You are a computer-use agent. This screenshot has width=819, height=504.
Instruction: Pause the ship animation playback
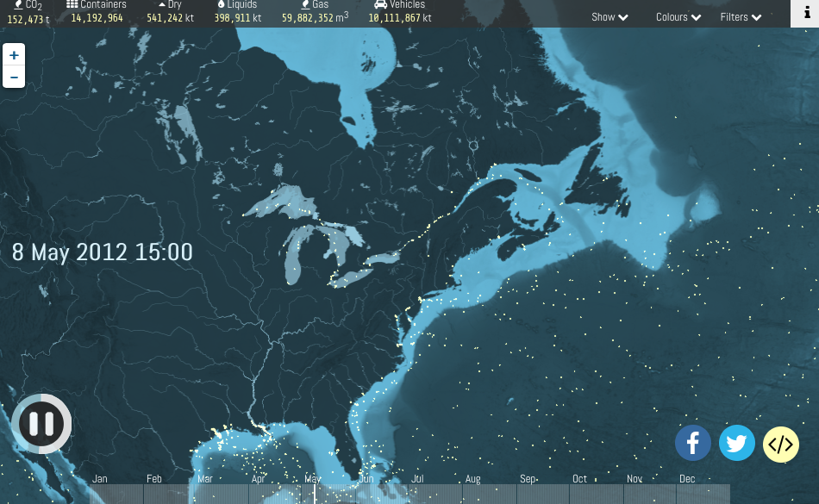[41, 424]
